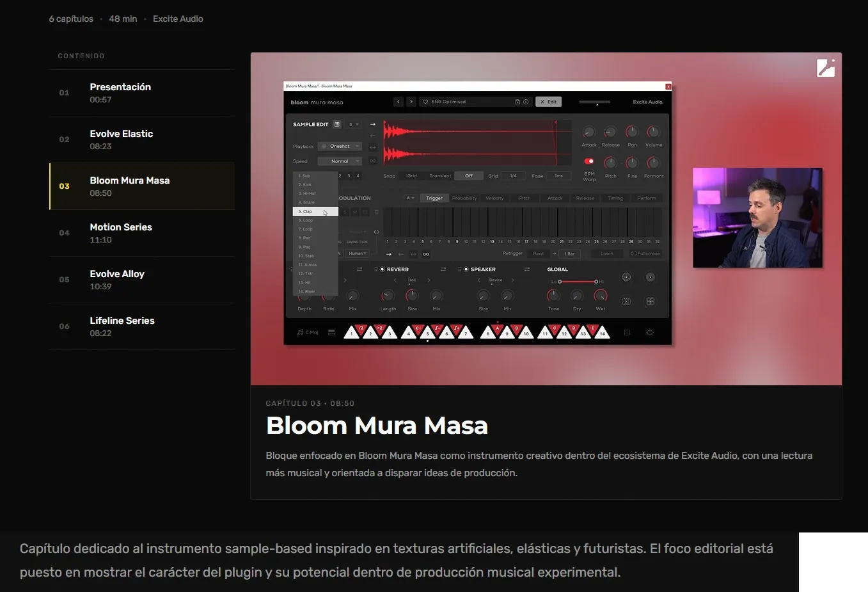Select 5. Clap from sample list

(315, 211)
